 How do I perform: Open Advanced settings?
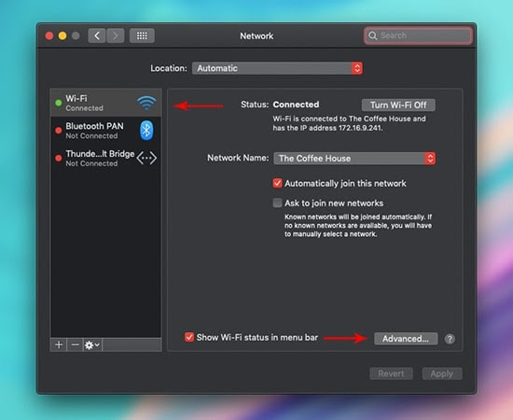pyautogui.click(x=406, y=339)
